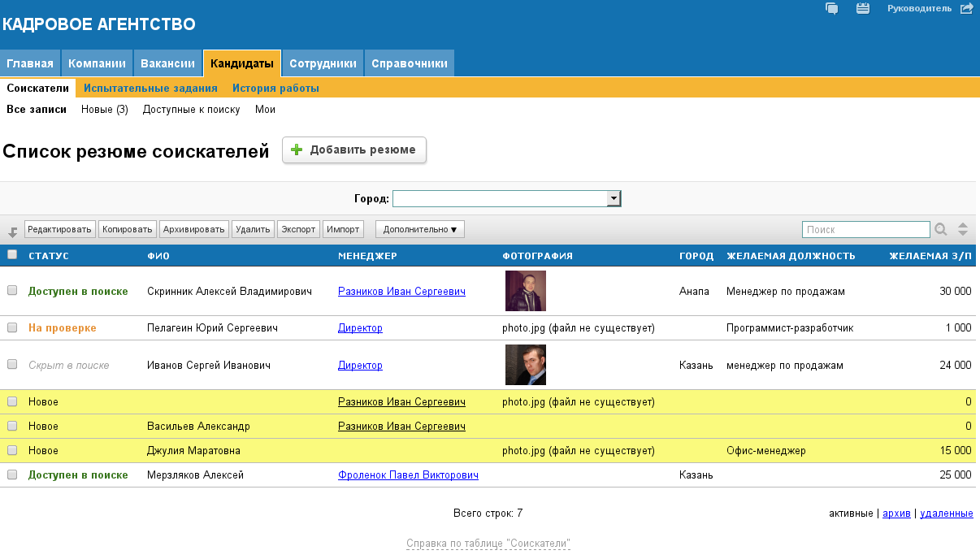Select the checkbox for Мерзляков Алексей row
980x559 pixels.
point(12,474)
